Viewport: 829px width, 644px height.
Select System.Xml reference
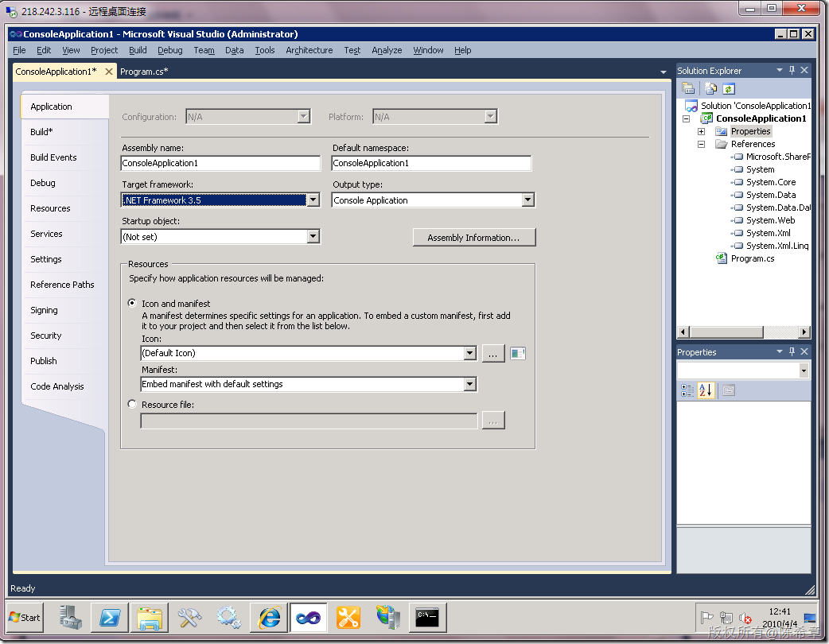point(768,233)
